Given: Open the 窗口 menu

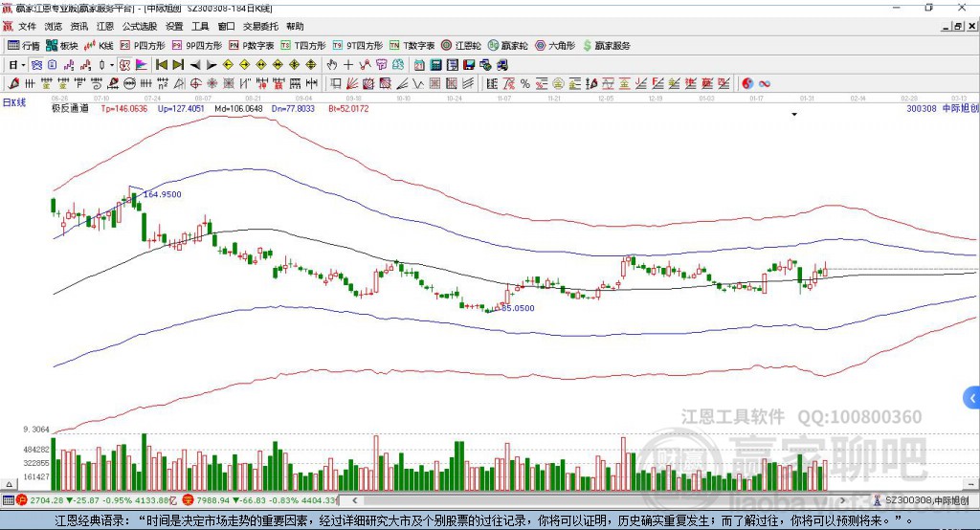Looking at the screenshot, I should pos(226,26).
